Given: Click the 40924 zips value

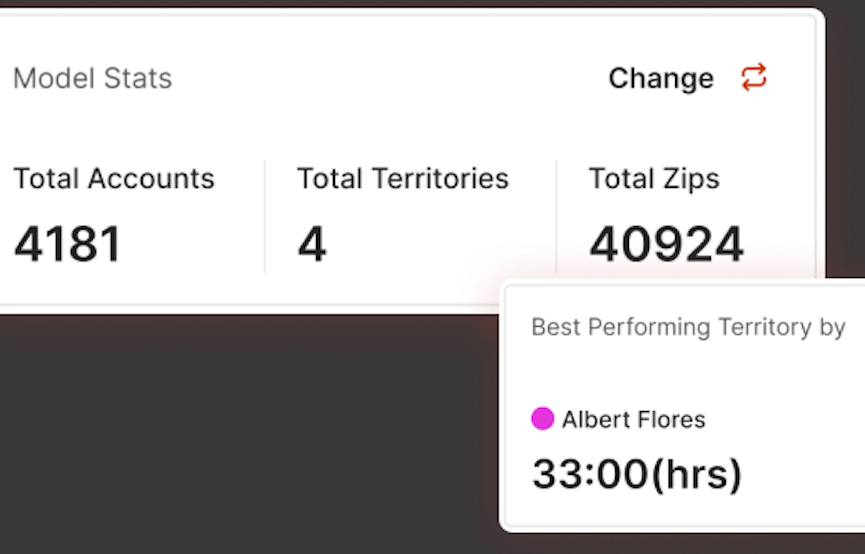Looking at the screenshot, I should coord(666,244).
